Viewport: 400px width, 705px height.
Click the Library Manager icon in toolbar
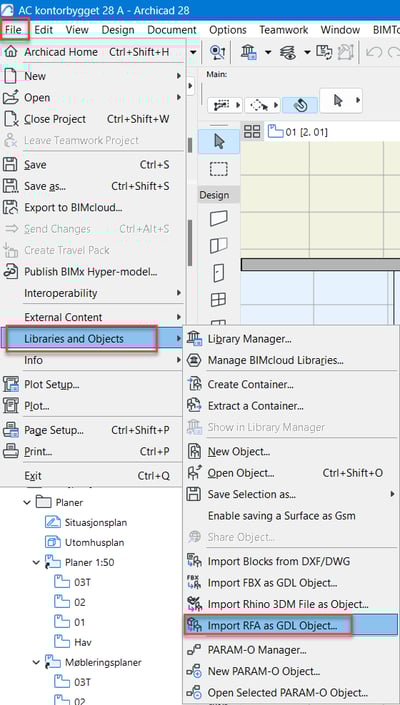click(250, 52)
